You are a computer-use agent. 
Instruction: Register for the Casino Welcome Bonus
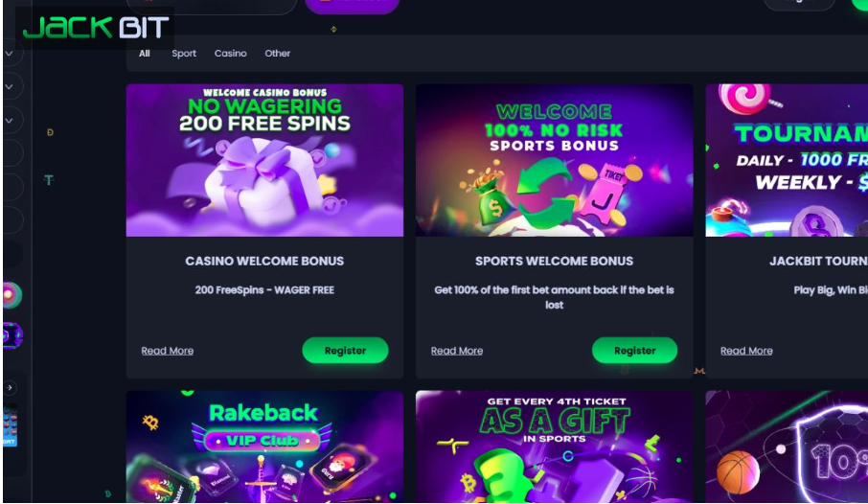pos(345,350)
